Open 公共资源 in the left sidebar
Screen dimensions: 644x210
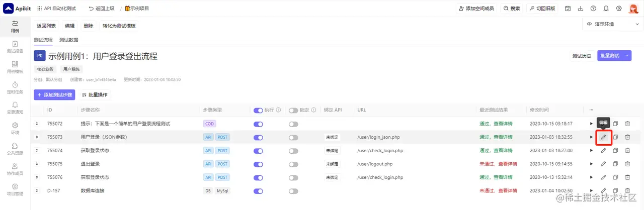coord(15,149)
